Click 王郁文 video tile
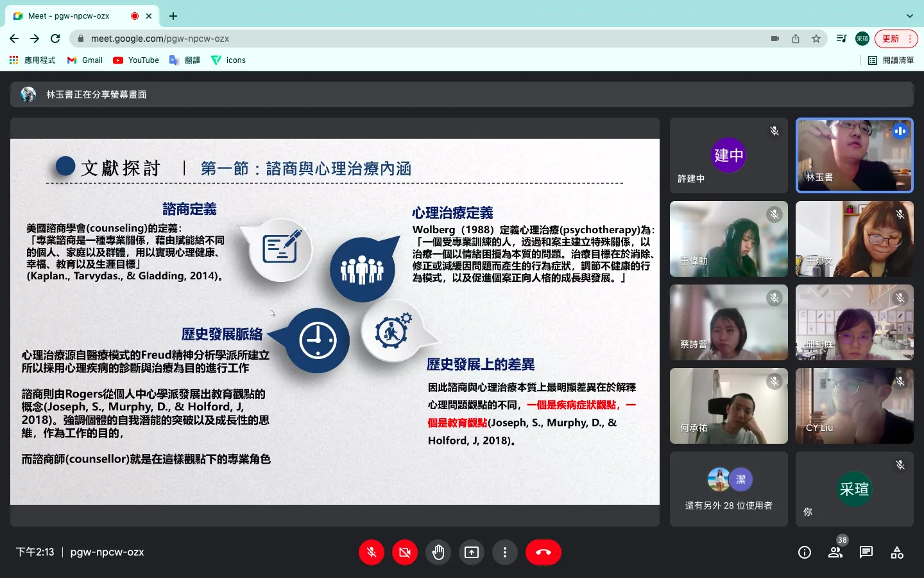This screenshot has height=578, width=924. click(x=855, y=239)
